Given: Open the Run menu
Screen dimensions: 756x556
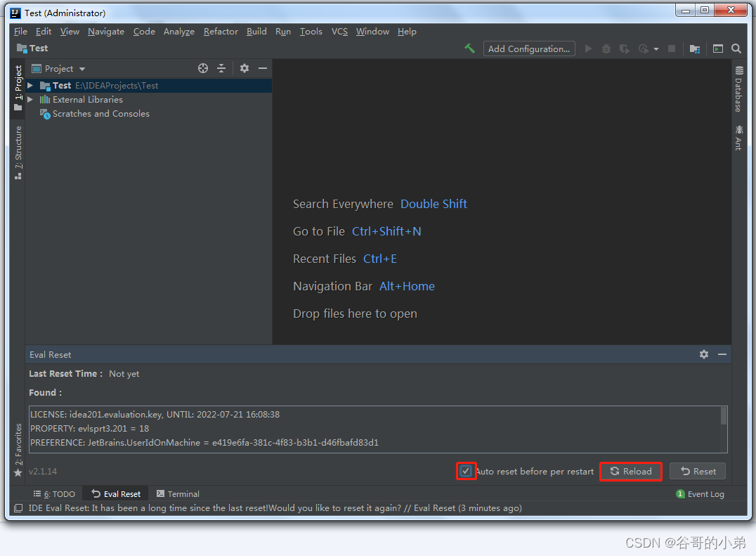Looking at the screenshot, I should pos(283,32).
